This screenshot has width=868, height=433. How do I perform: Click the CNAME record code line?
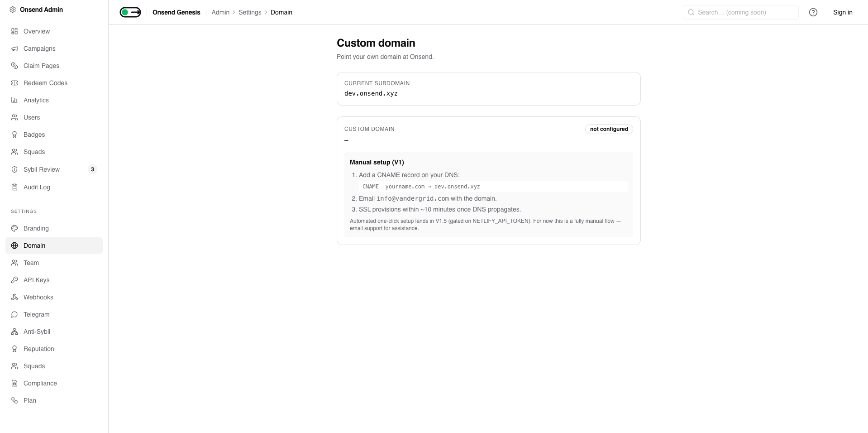click(x=493, y=187)
